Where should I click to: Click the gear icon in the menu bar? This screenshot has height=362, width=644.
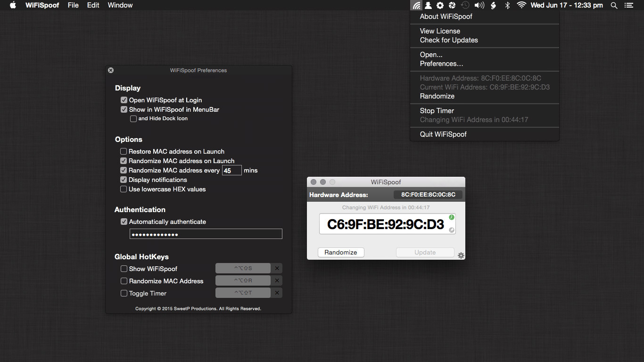[x=440, y=5]
